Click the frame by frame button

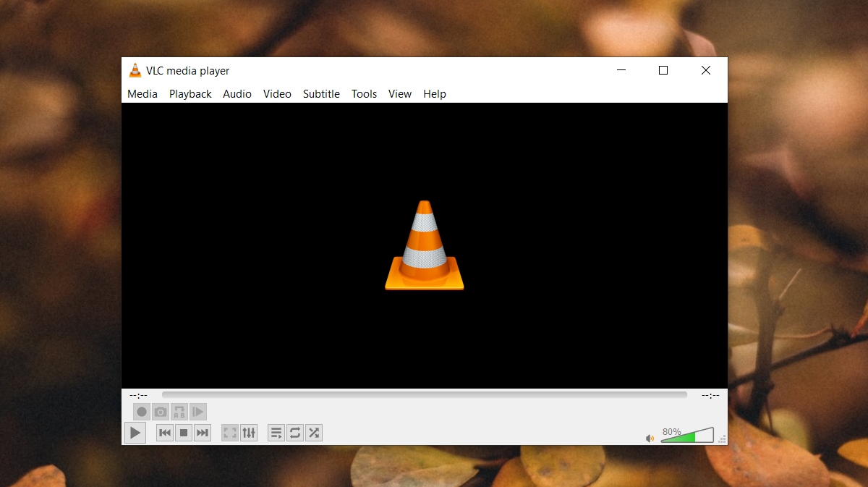pyautogui.click(x=198, y=412)
